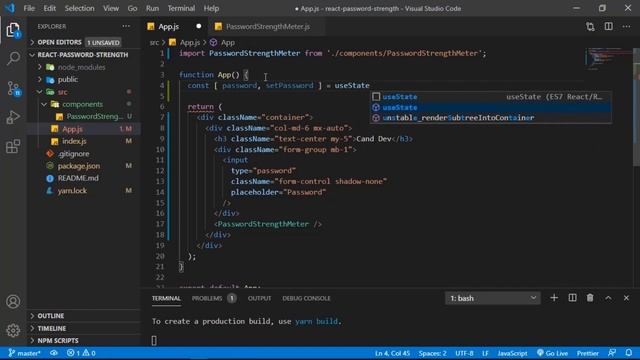Kill the terminal with trash icon

click(x=590, y=298)
